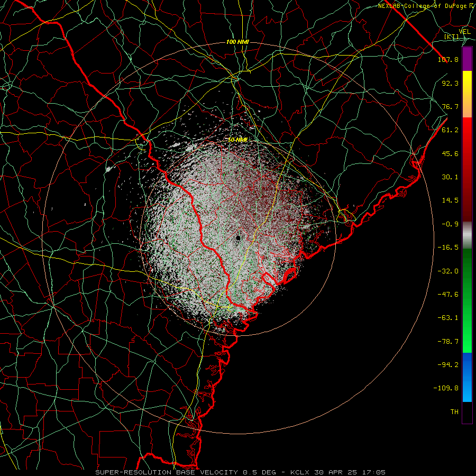Click the -94.2 velocity scale value
476x476 pixels.
(x=448, y=365)
